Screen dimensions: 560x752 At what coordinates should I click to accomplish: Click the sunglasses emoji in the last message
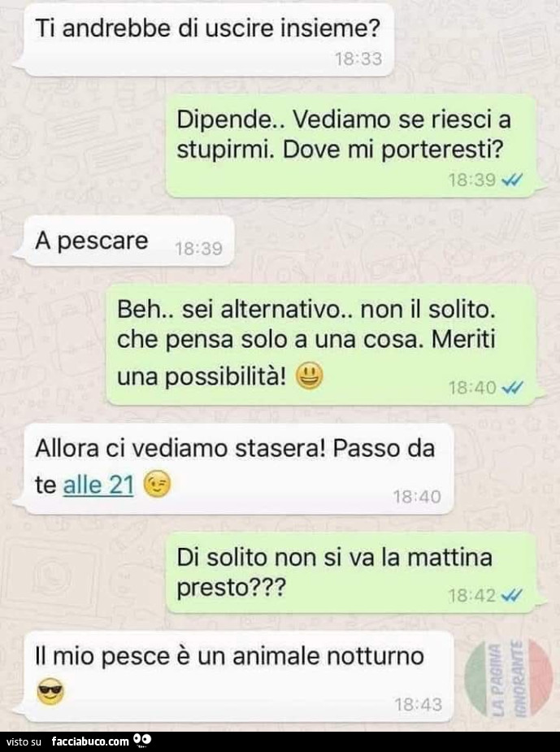(50, 691)
